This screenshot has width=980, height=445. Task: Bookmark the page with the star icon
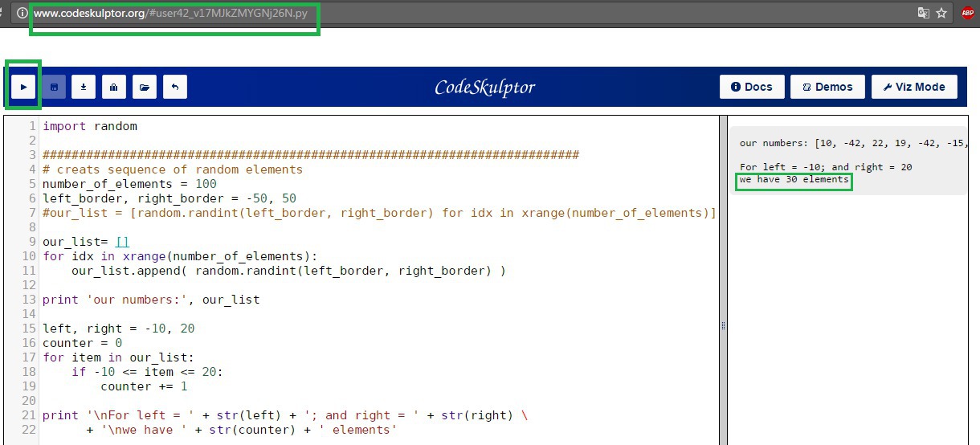(x=941, y=13)
